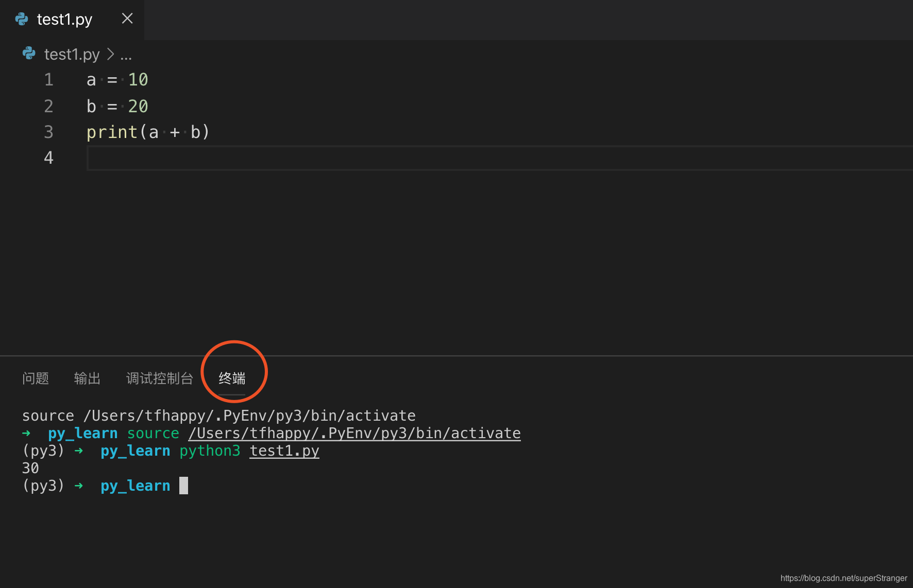913x588 pixels.
Task: Click the number 10 in the editor
Action: coord(138,80)
